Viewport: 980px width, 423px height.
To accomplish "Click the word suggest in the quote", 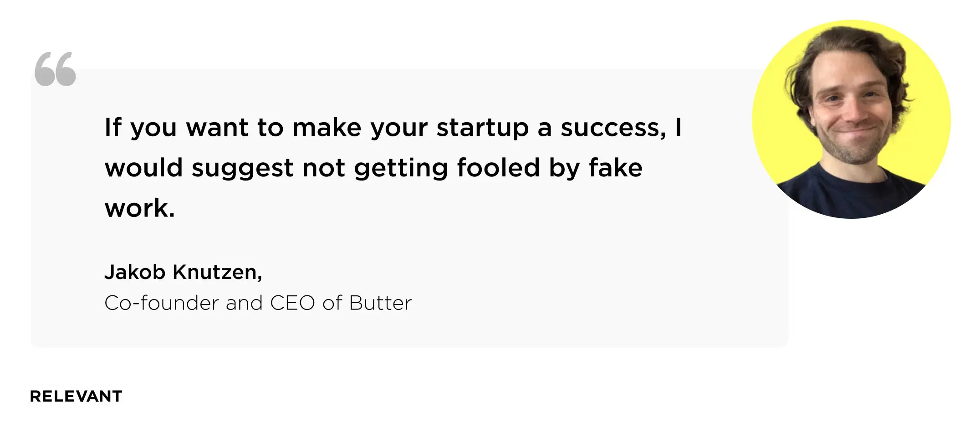I will coord(242,169).
